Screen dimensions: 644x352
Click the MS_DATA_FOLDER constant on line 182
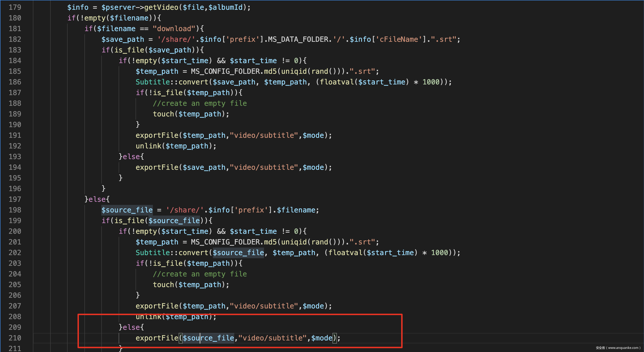tap(298, 39)
